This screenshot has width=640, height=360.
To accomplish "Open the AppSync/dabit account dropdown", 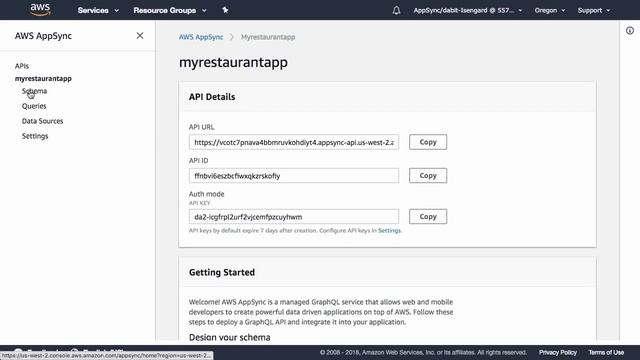I will coord(468,10).
